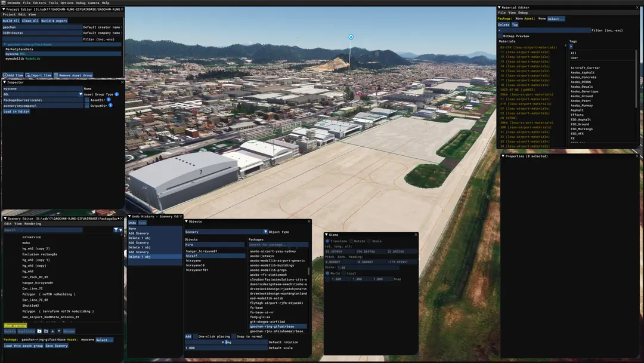Screen dimensions: 644x363
Task: Open the Tools menu
Action: tap(54, 2)
